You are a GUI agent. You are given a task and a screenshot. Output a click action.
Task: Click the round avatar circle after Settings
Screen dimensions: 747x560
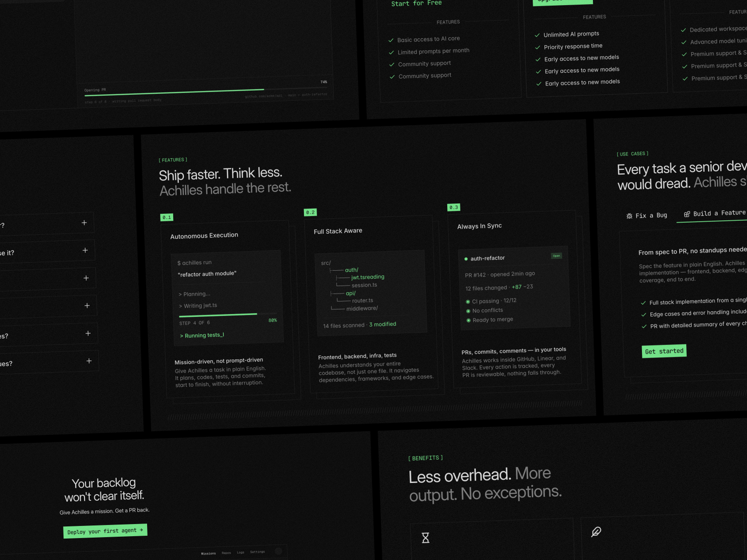click(278, 551)
